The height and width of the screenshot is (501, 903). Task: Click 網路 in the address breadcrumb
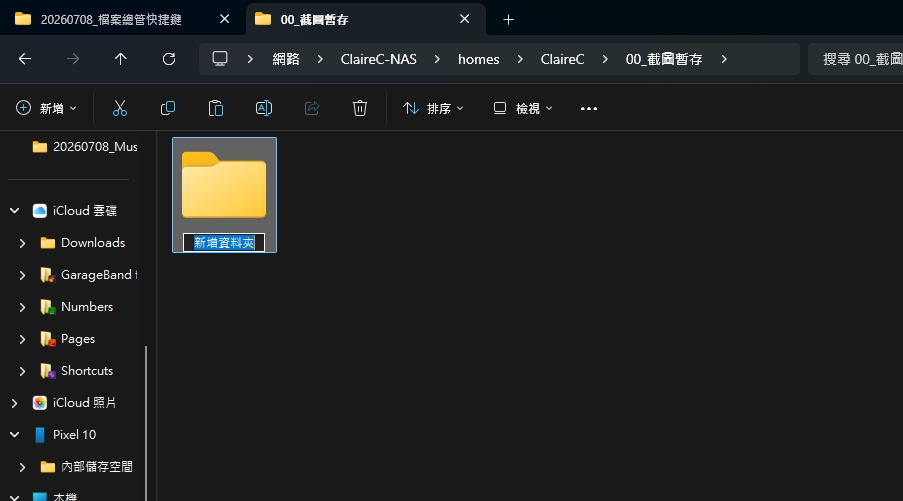pos(286,59)
